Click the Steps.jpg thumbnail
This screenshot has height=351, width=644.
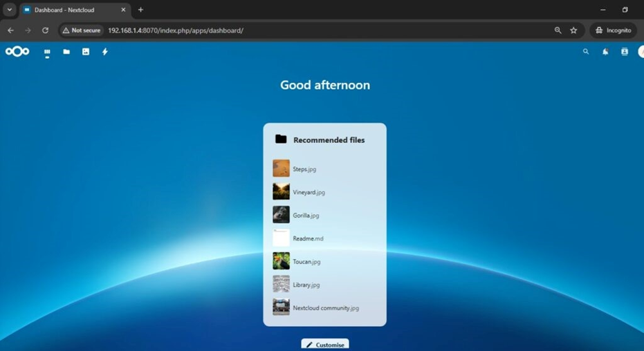281,168
